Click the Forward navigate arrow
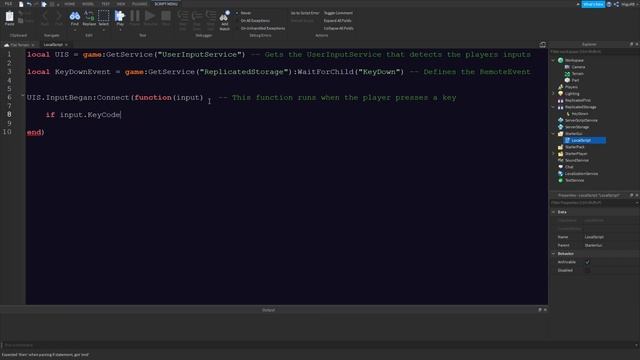The width and height of the screenshot is (640, 360). pos(59,16)
